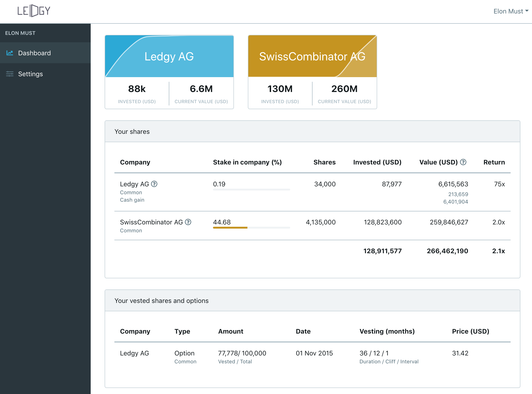Click 6.6M current value on Ledgy card
Screen dimensions: 532x394
pyautogui.click(x=201, y=89)
